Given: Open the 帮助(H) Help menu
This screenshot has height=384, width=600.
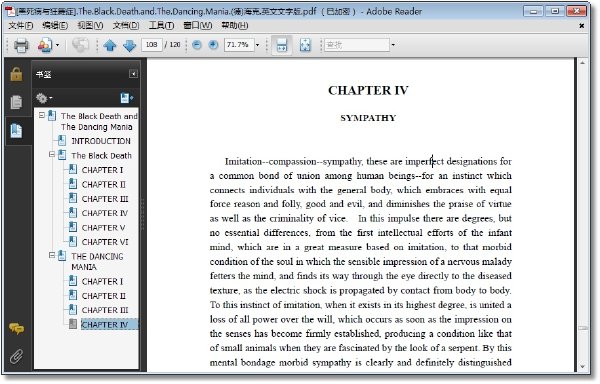Looking at the screenshot, I should pyautogui.click(x=234, y=26).
